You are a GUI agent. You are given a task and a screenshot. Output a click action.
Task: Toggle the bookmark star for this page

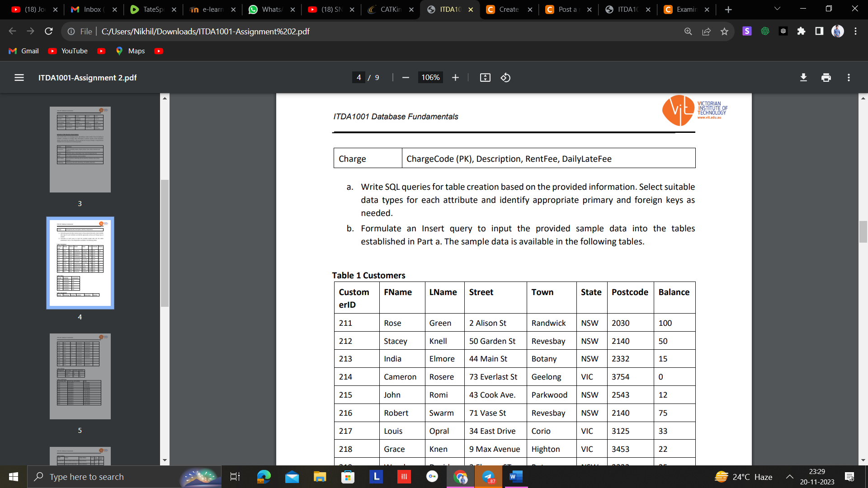(725, 31)
